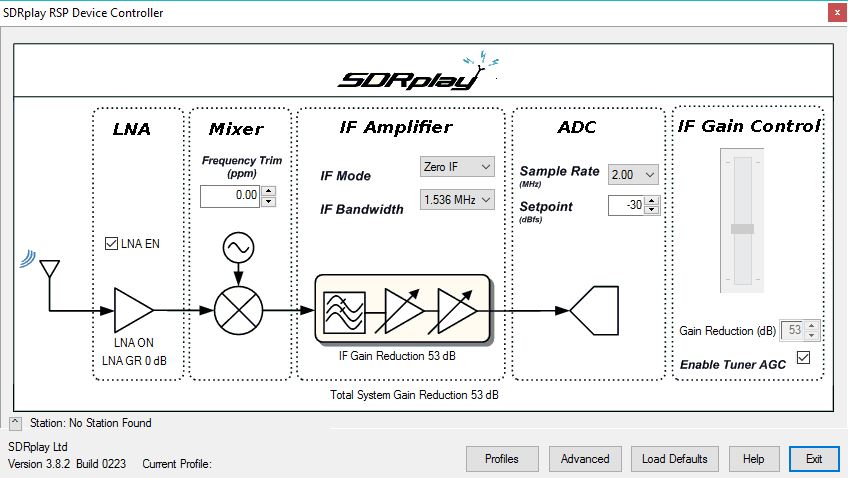Open the Advanced settings
Image resolution: width=848 pixels, height=478 pixels.
pos(585,459)
